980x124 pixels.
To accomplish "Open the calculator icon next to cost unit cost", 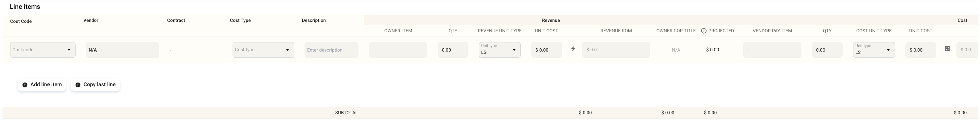I will click(x=947, y=49).
